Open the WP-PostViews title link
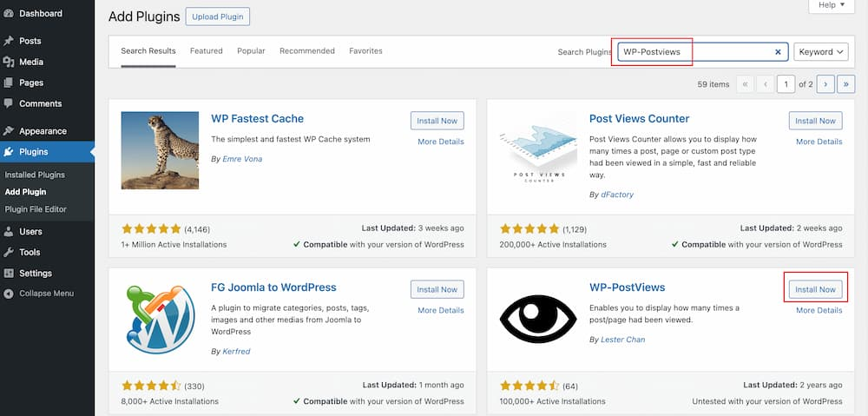Screen dimensions: 868x416 pyautogui.click(x=628, y=287)
